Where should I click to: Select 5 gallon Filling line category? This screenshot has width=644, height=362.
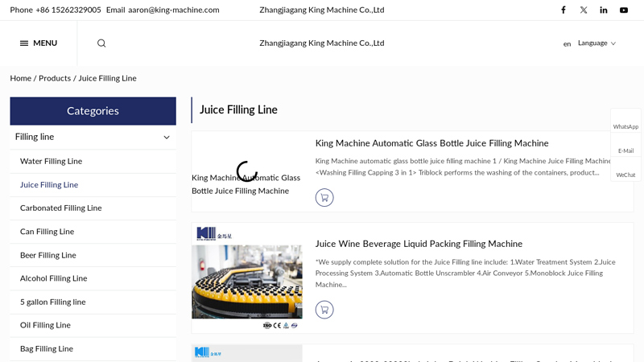(93, 302)
